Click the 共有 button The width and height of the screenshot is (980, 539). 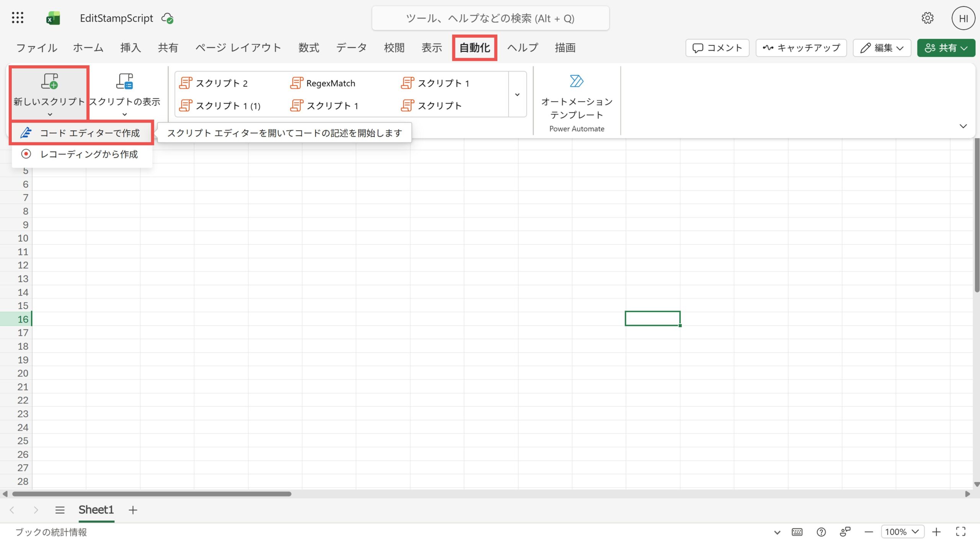coord(946,48)
